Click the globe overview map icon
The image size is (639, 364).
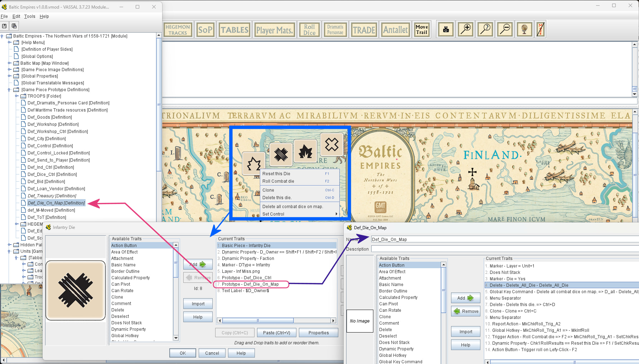pyautogui.click(x=524, y=29)
